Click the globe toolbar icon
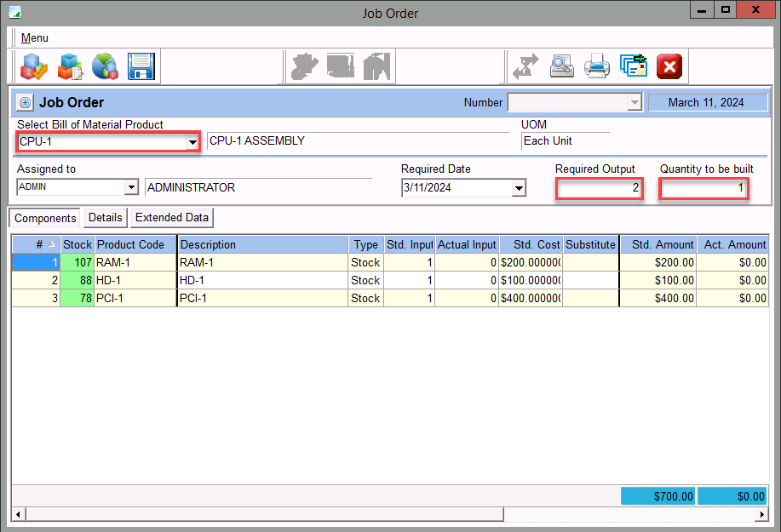 (105, 66)
